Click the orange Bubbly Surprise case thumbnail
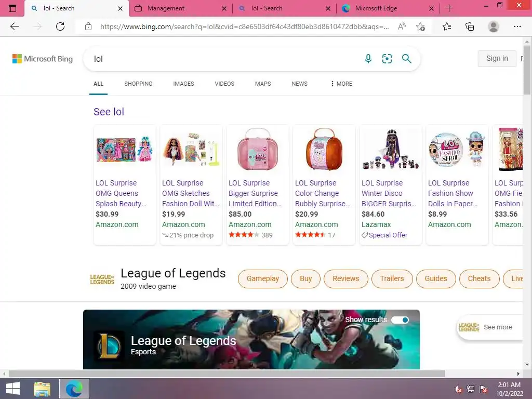The height and width of the screenshot is (399, 532). (324, 149)
